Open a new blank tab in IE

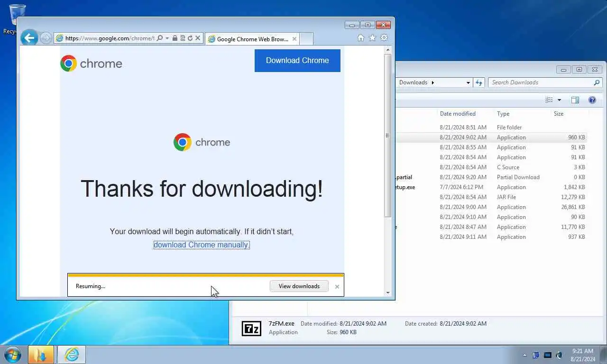click(306, 39)
